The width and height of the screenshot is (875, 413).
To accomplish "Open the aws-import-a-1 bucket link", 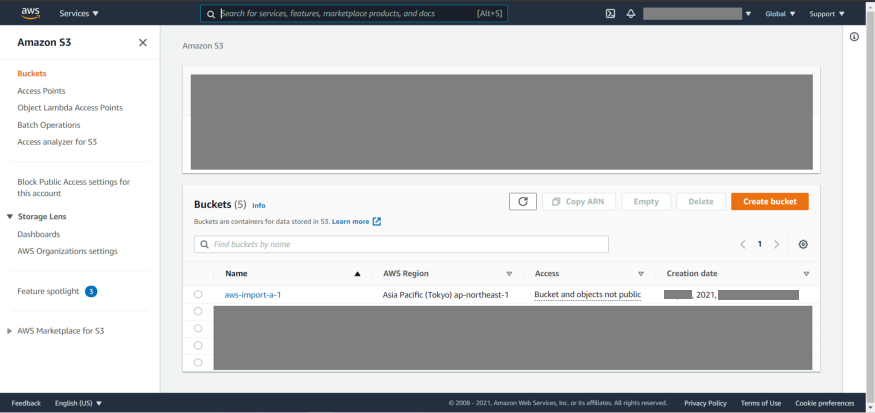I will 252,295.
